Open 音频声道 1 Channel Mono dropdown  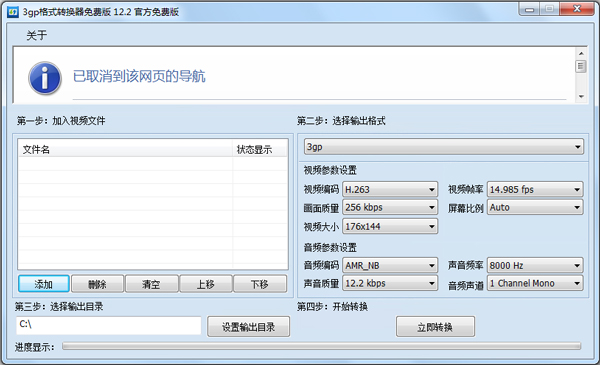(x=535, y=283)
